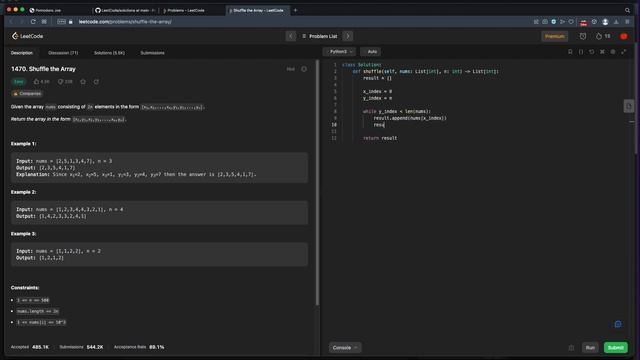Click the Submissions 544.2K statistic

[81, 347]
